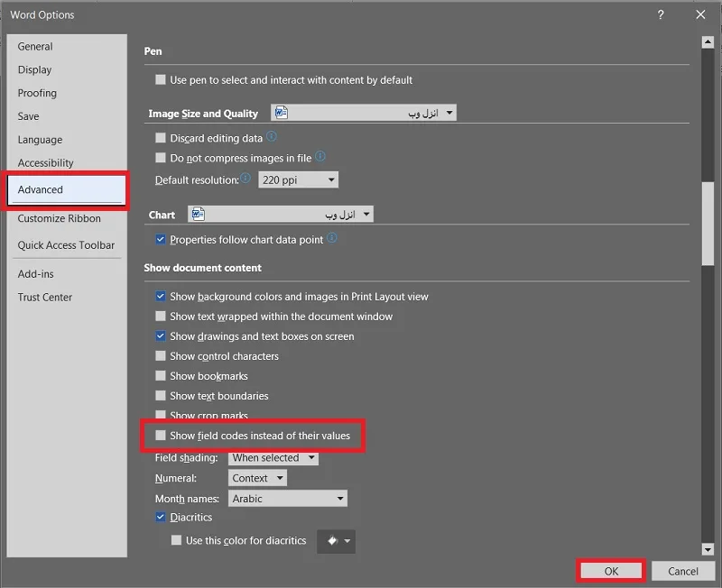Open the Display options category
This screenshot has width=722, height=588.
coord(34,70)
